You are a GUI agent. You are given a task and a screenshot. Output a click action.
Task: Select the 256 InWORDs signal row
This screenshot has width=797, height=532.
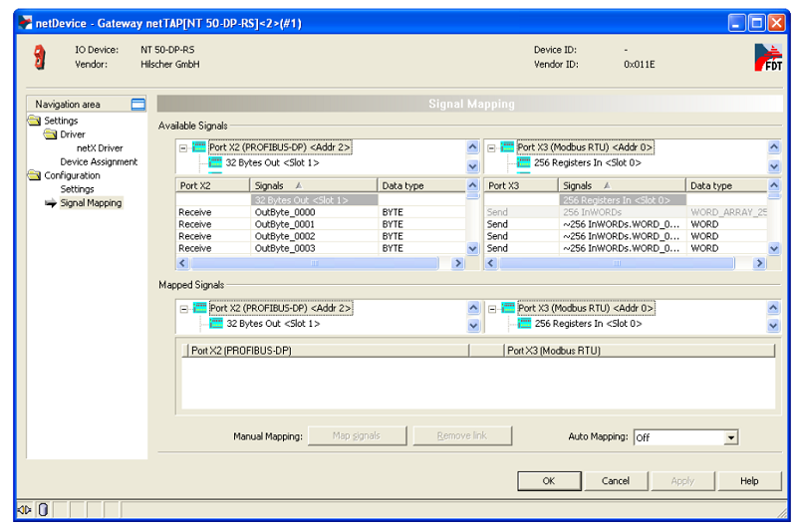pyautogui.click(x=626, y=212)
